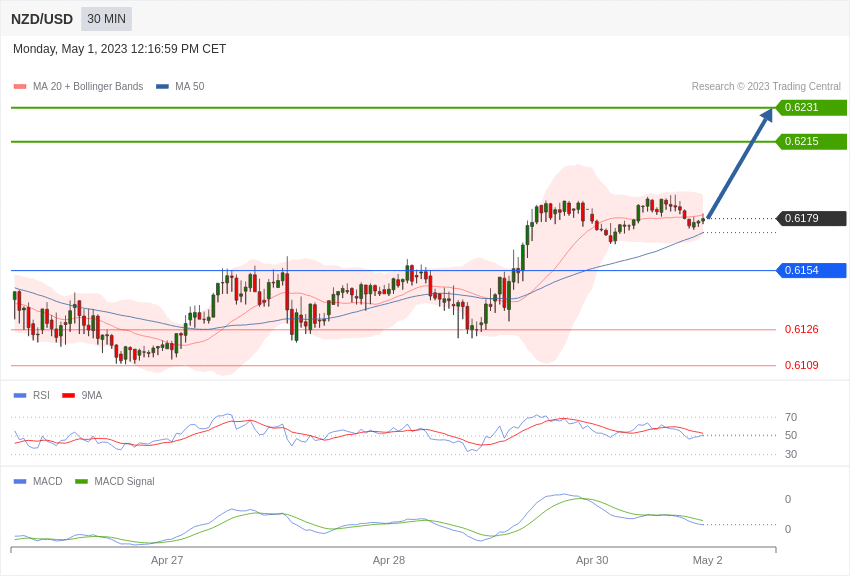Click the MA 20 + Bollinger Bands legend swatch
Viewport: 850px width, 576px height.
[20, 87]
